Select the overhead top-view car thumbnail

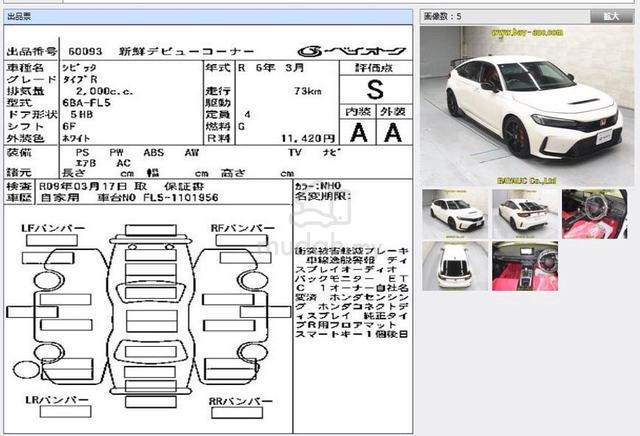[455, 266]
